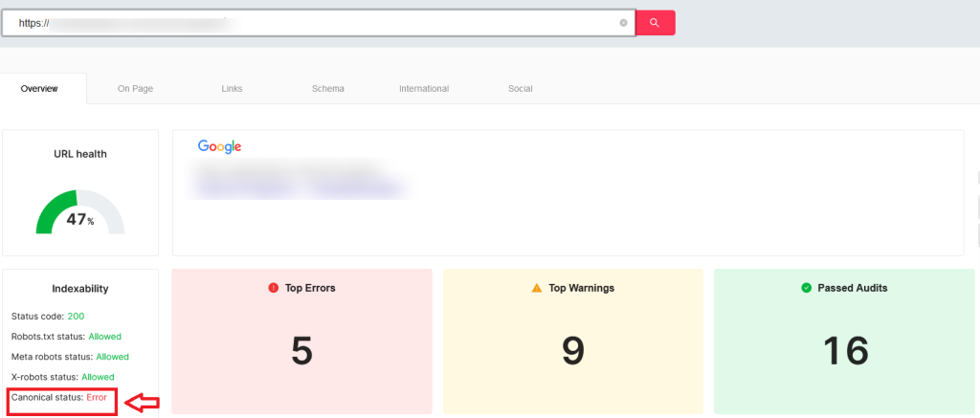
Task: Click Meta robots status Allowed value
Action: point(113,357)
